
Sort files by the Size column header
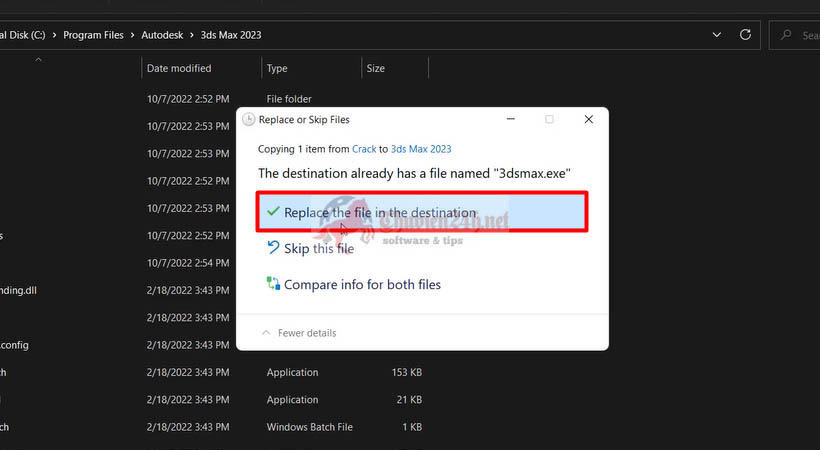coord(376,69)
